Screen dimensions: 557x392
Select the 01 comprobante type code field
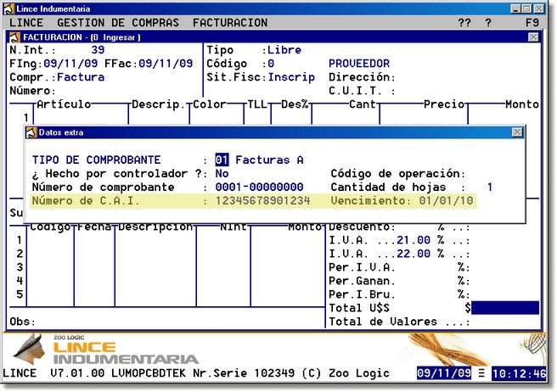[222, 160]
